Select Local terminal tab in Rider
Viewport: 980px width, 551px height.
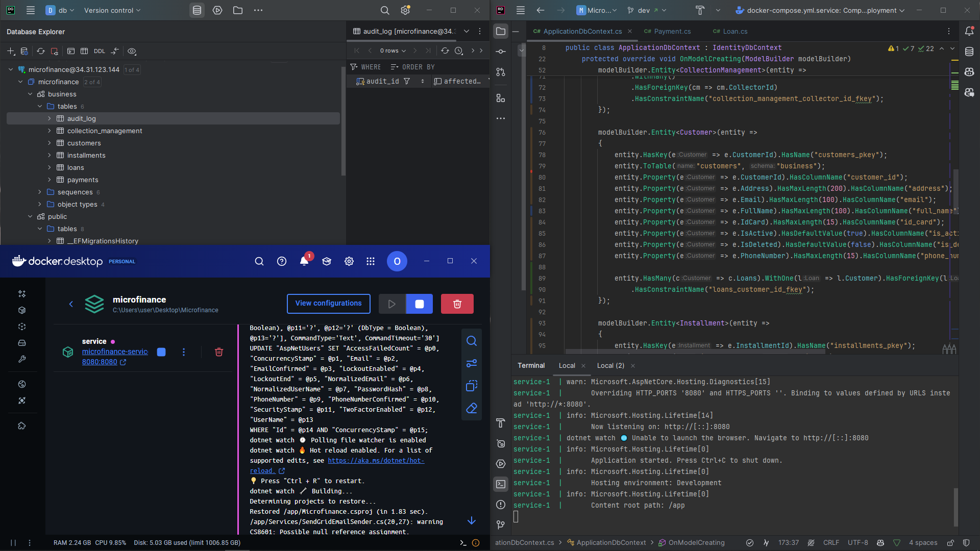[x=567, y=365]
